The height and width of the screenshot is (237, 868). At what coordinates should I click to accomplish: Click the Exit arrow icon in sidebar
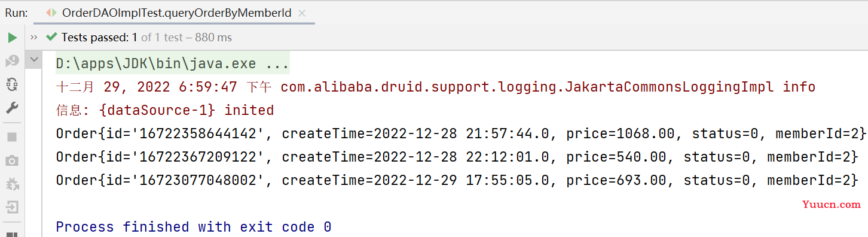tap(12, 207)
